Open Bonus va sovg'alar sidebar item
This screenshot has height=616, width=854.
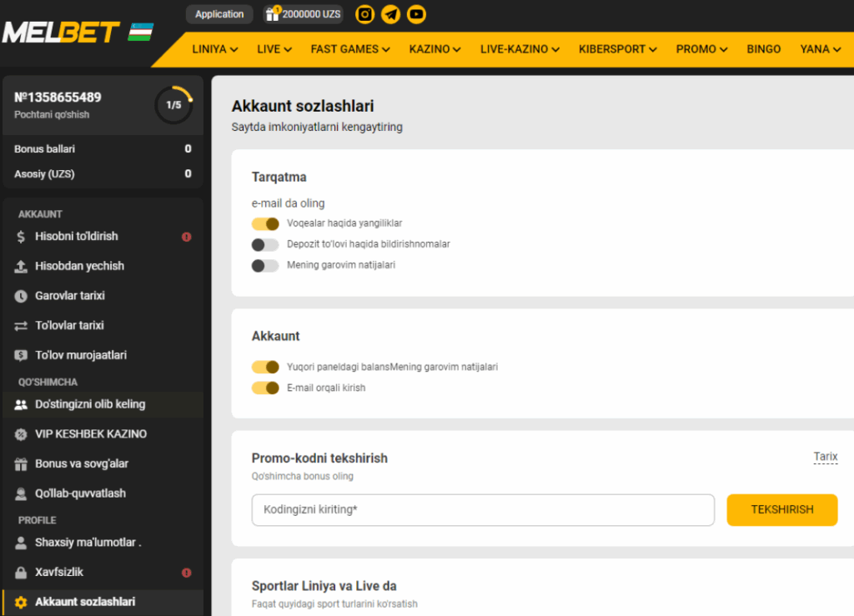(82, 463)
